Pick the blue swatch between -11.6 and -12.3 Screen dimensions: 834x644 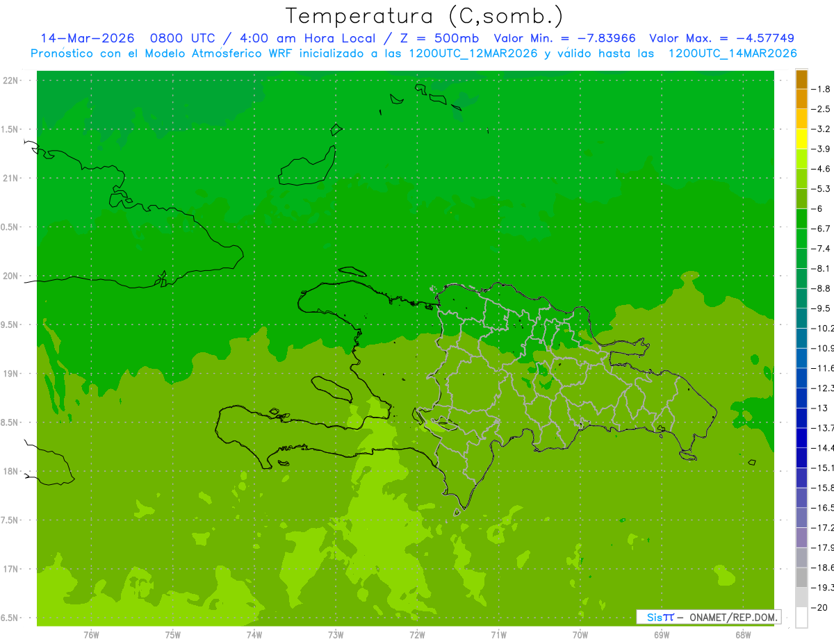click(x=801, y=378)
